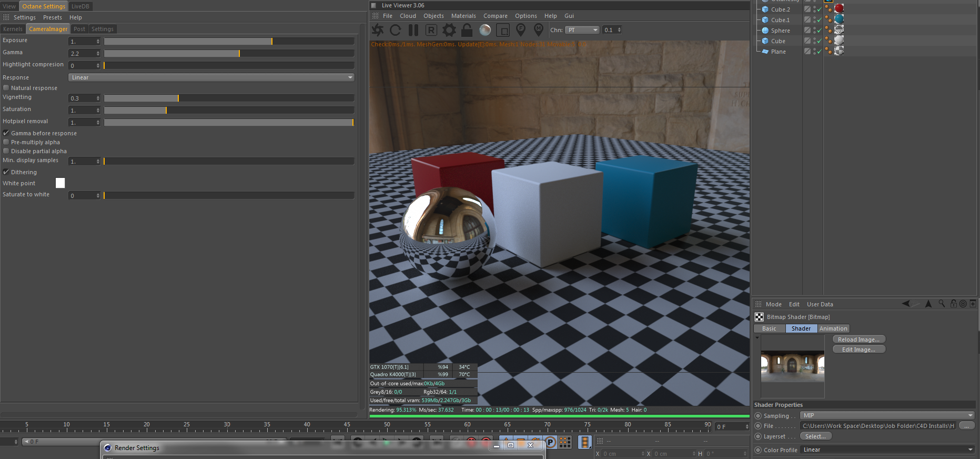980x459 pixels.
Task: Click the Reload Image button
Action: (859, 340)
